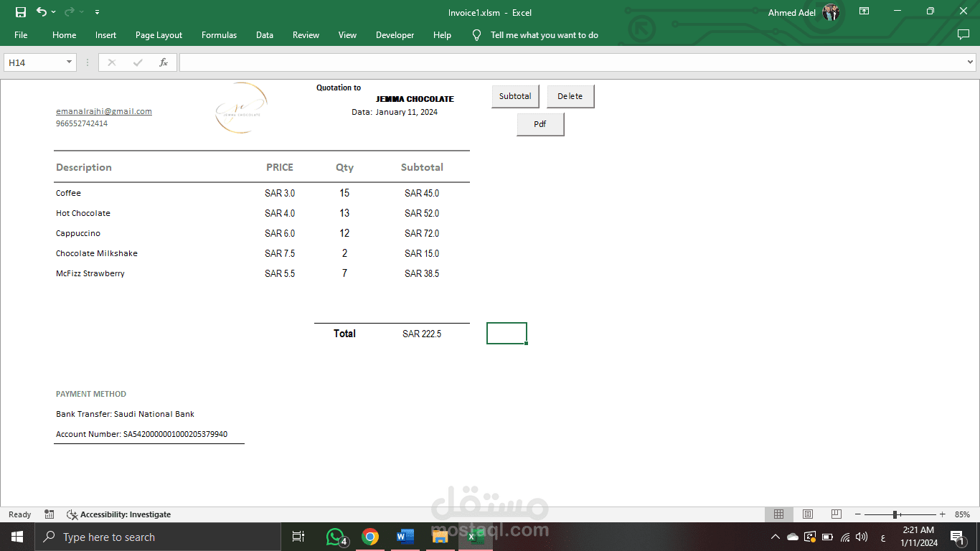This screenshot has height=551, width=980.
Task: Open WhatsApp from the taskbar
Action: 336,537
